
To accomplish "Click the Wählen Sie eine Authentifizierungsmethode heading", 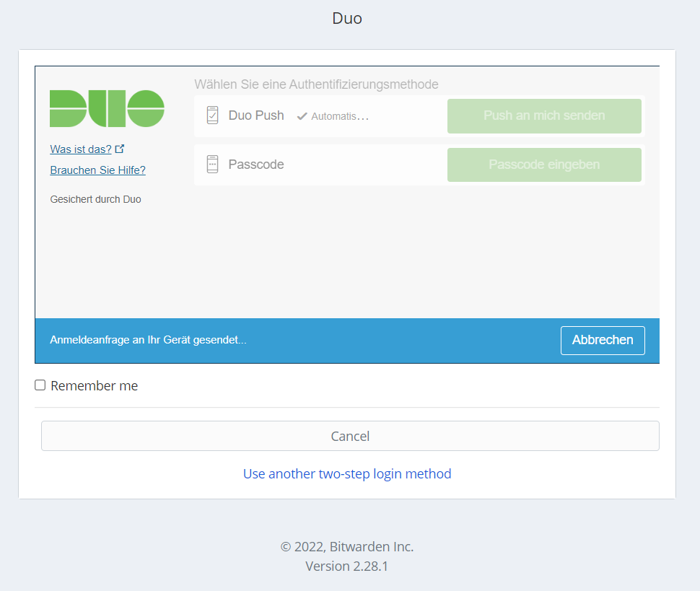I will click(x=317, y=84).
